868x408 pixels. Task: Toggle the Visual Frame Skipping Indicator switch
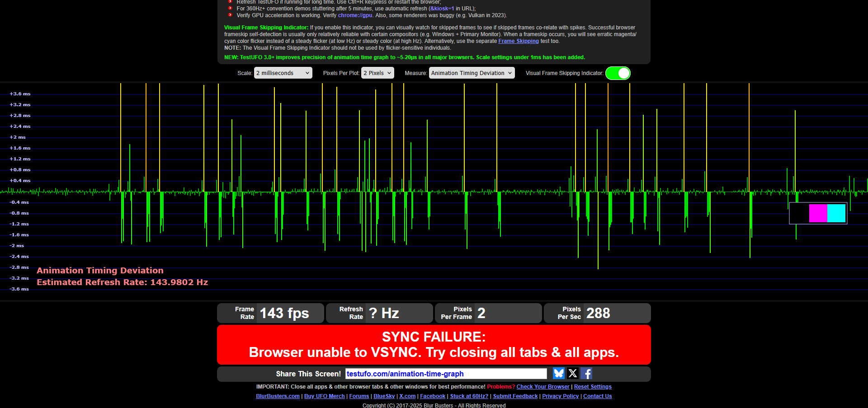pyautogui.click(x=618, y=73)
